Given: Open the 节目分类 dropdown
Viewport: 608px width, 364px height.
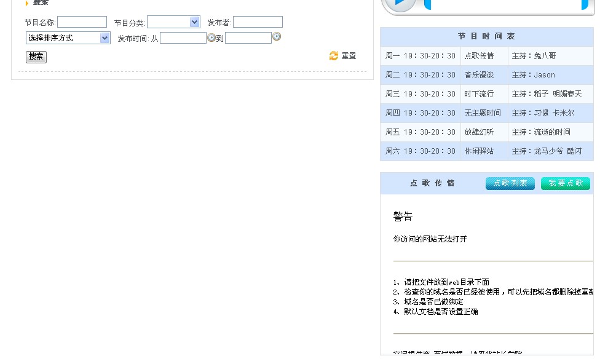Looking at the screenshot, I should point(173,22).
